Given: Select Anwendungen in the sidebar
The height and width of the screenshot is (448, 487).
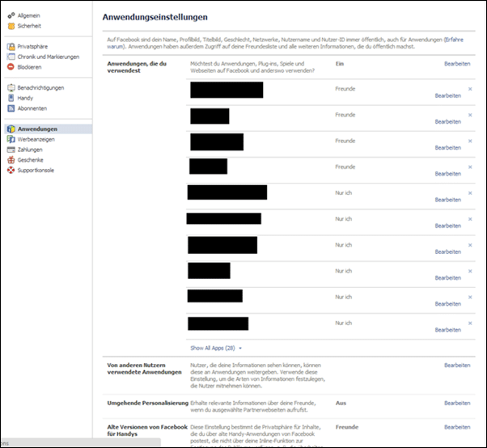Looking at the screenshot, I should [49, 129].
